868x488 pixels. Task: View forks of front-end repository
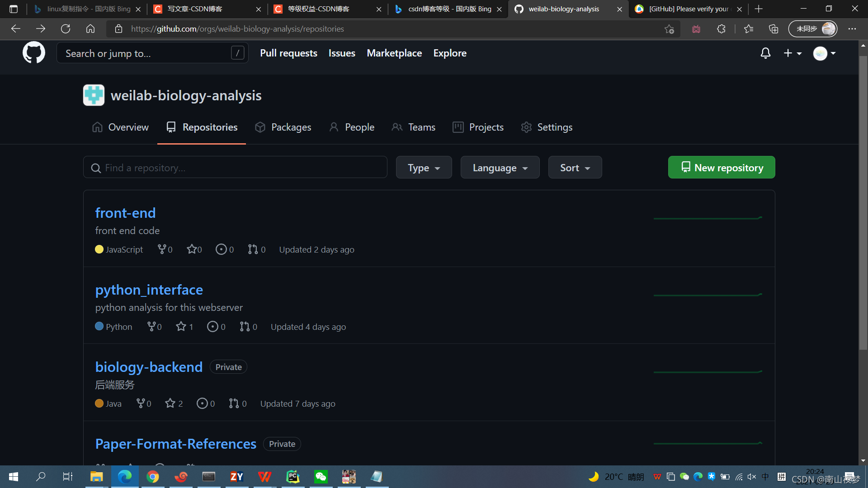[x=165, y=249]
